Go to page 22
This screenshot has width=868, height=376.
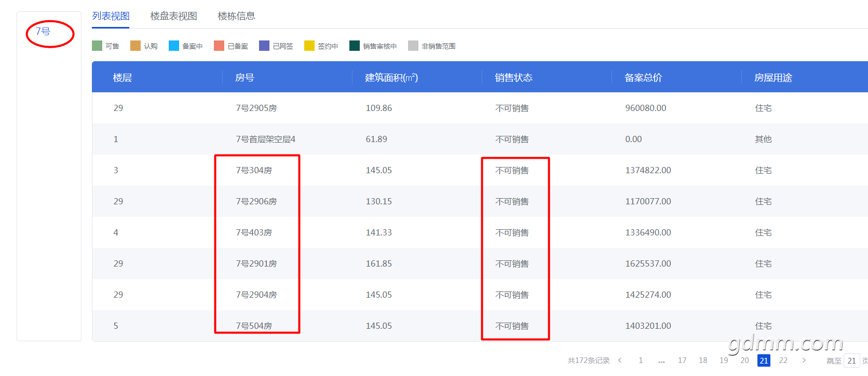[783, 360]
